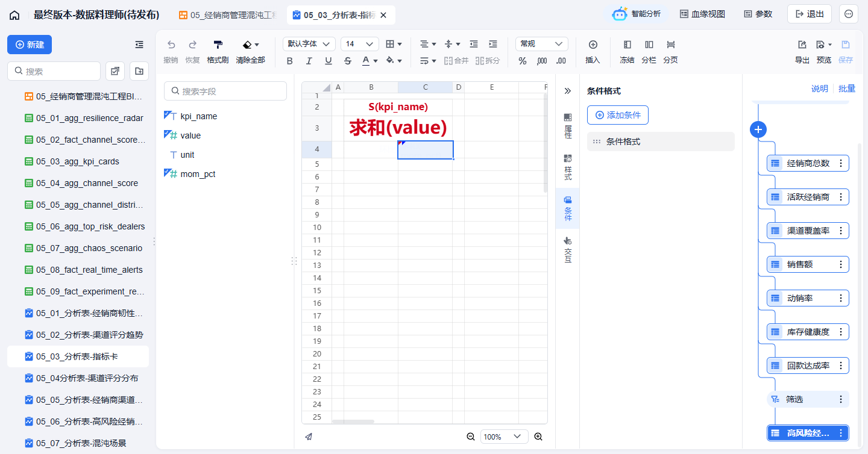Click the decimal places format icon
The width and height of the screenshot is (868, 454).
[561, 61]
